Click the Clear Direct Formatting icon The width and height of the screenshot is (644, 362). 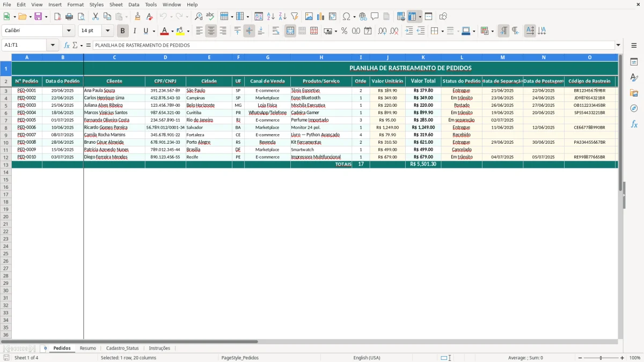(150, 17)
